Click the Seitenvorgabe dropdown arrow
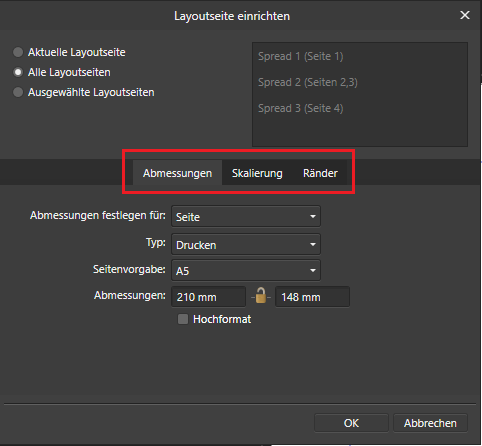The width and height of the screenshot is (482, 446). [313, 270]
